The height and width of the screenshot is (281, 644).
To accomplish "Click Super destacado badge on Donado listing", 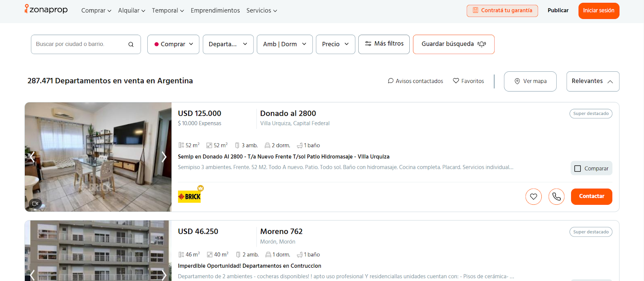I will [591, 114].
